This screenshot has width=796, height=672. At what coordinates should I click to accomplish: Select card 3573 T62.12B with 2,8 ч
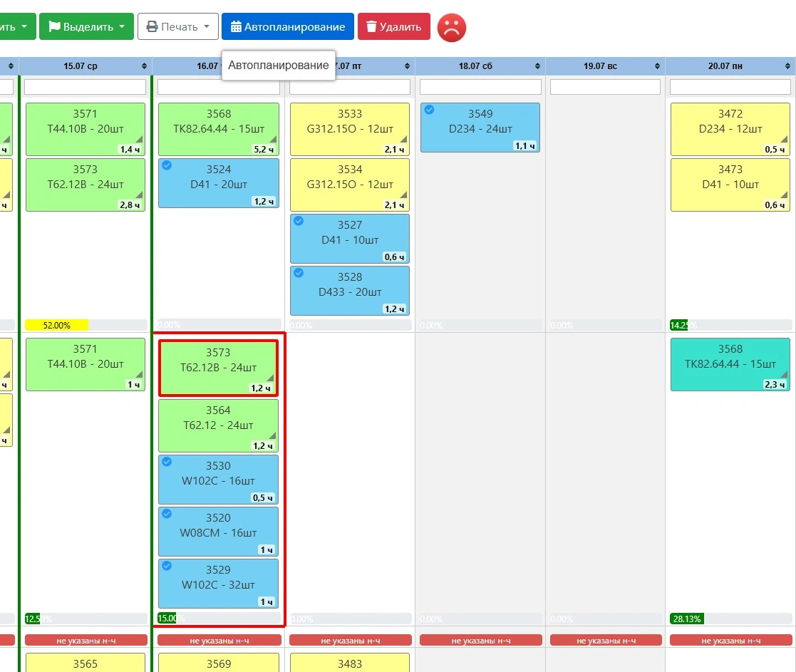[x=86, y=185]
